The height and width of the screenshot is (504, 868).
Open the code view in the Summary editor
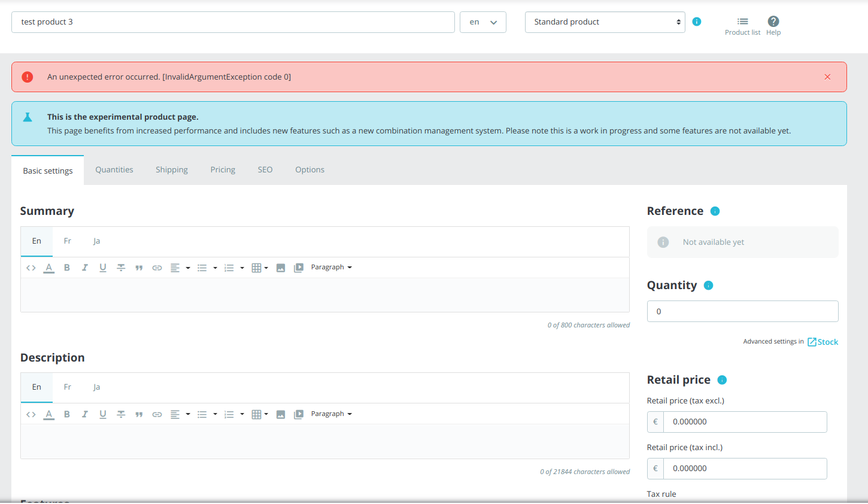tap(31, 267)
